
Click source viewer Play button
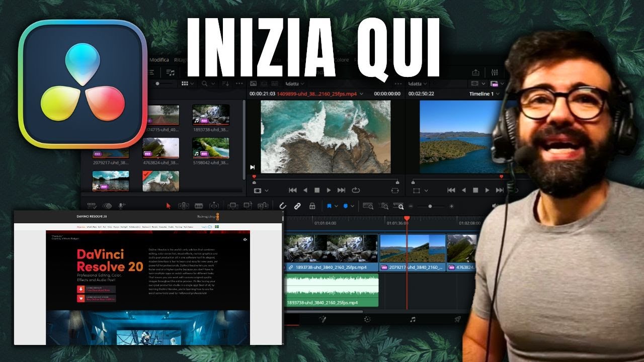[x=329, y=190]
